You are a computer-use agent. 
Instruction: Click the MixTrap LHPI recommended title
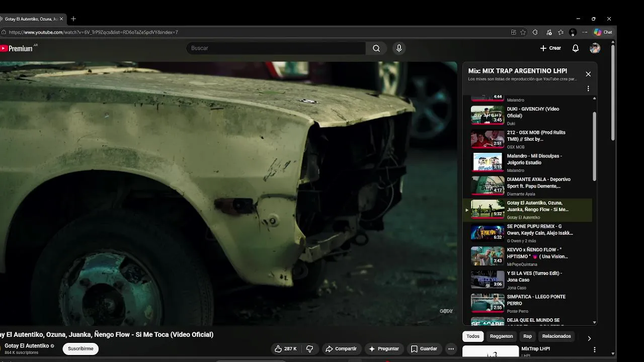tap(535, 348)
